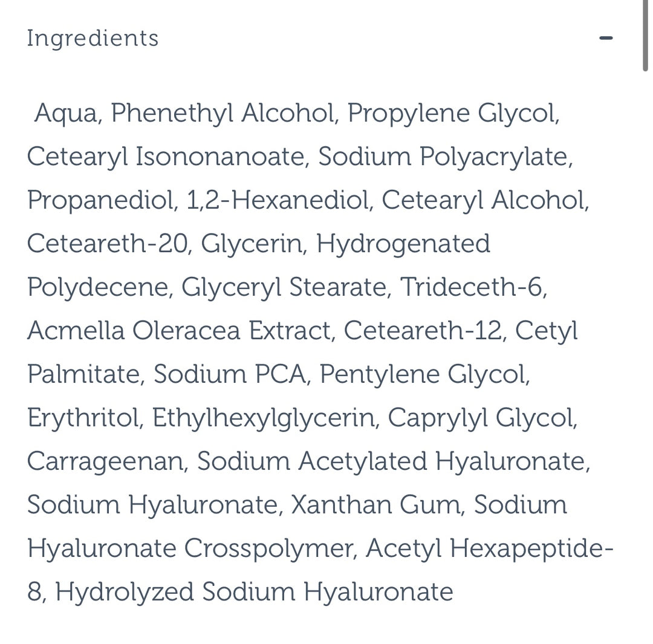This screenshot has height=644, width=653.
Task: Click Glyceryl Stearate text
Action: [284, 287]
